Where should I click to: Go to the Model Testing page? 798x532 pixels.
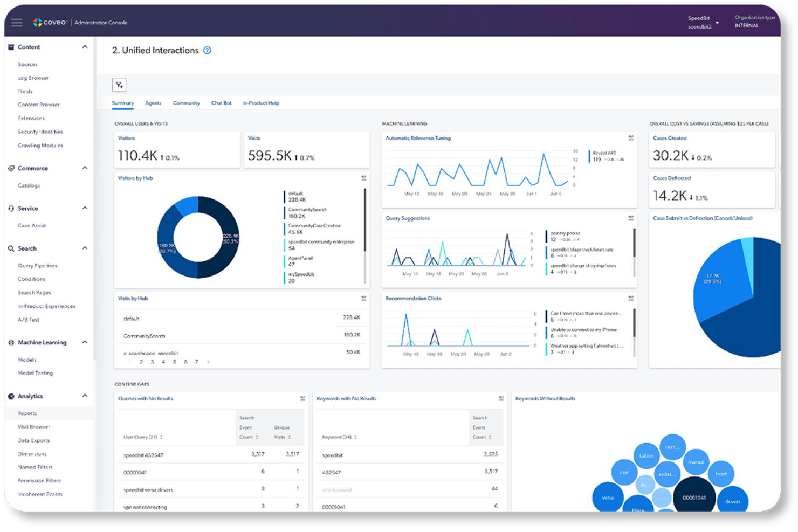tap(35, 372)
